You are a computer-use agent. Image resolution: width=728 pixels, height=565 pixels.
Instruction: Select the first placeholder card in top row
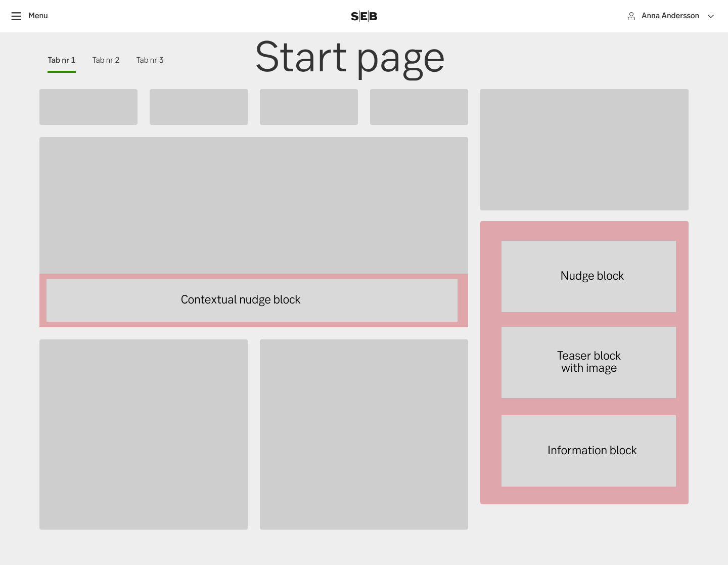pyautogui.click(x=88, y=107)
